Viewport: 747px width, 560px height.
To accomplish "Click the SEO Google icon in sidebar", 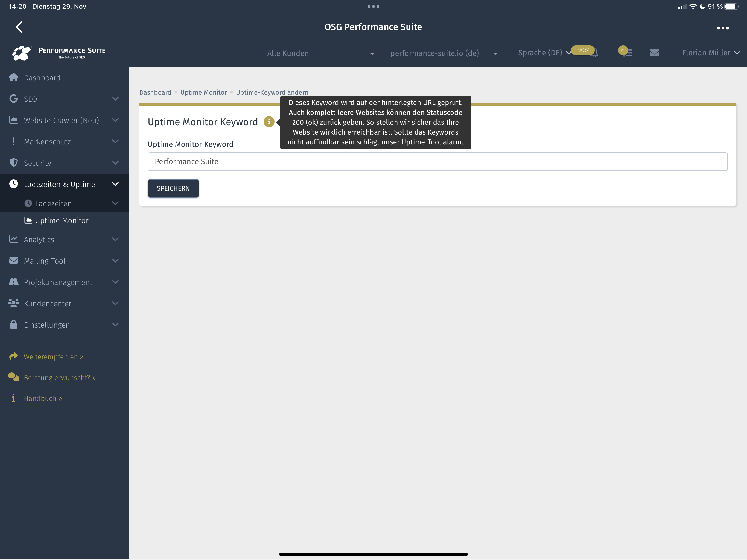I will (x=13, y=99).
